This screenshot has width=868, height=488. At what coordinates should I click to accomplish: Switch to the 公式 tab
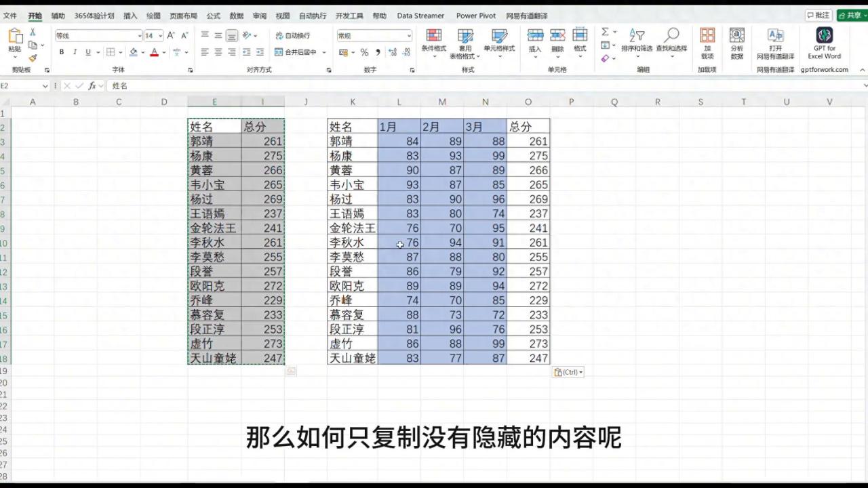coord(214,16)
